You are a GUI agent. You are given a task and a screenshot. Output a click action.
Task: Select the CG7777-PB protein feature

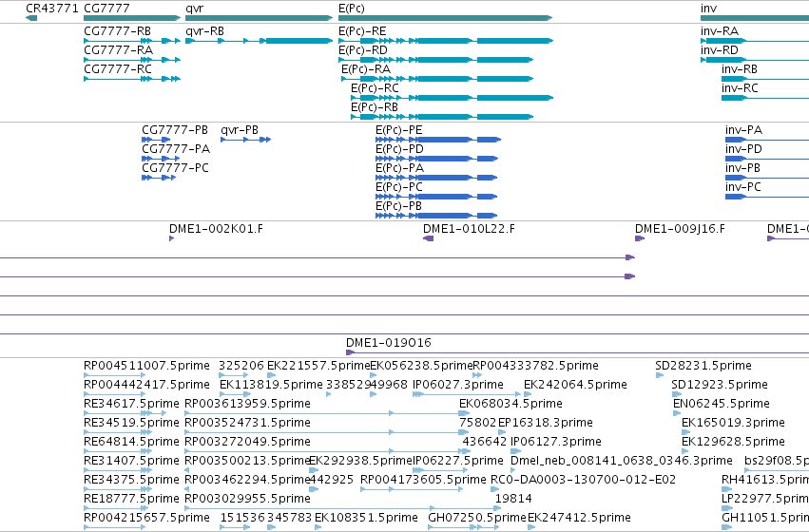coord(156,140)
